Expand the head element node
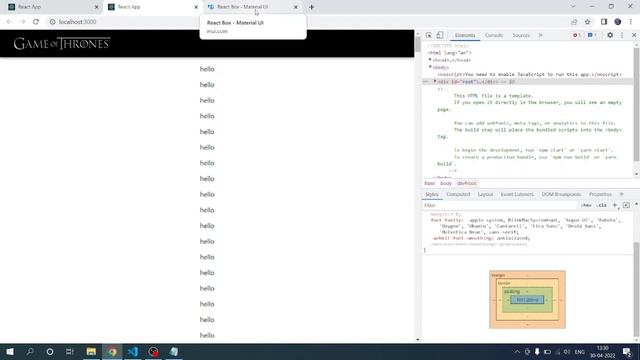Screen dimensions: 640x360 (430, 60)
